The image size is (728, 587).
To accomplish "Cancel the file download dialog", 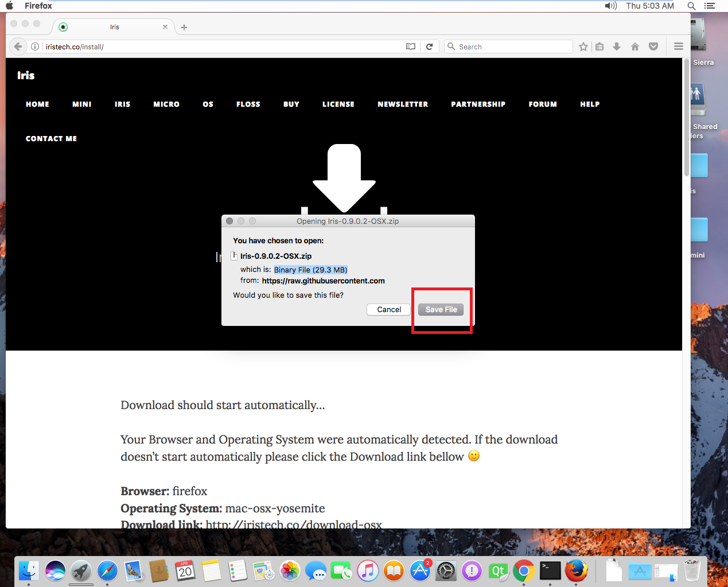I will coord(389,309).
